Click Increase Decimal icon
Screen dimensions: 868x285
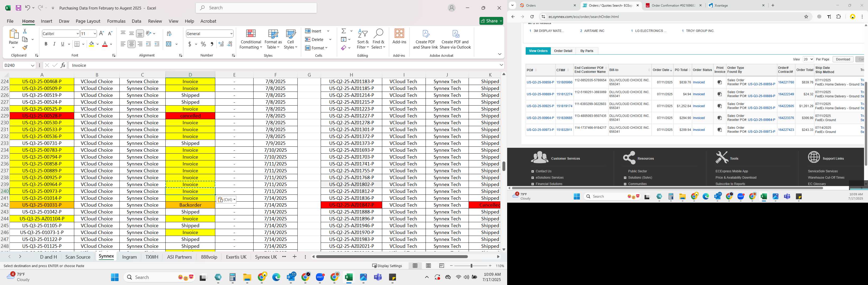pyautogui.click(x=221, y=44)
